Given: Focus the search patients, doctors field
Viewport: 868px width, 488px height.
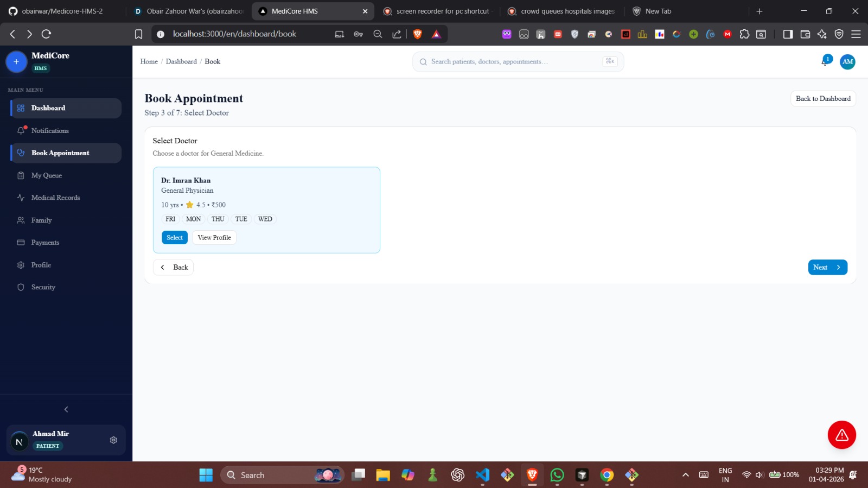Looking at the screenshot, I should pyautogui.click(x=518, y=62).
